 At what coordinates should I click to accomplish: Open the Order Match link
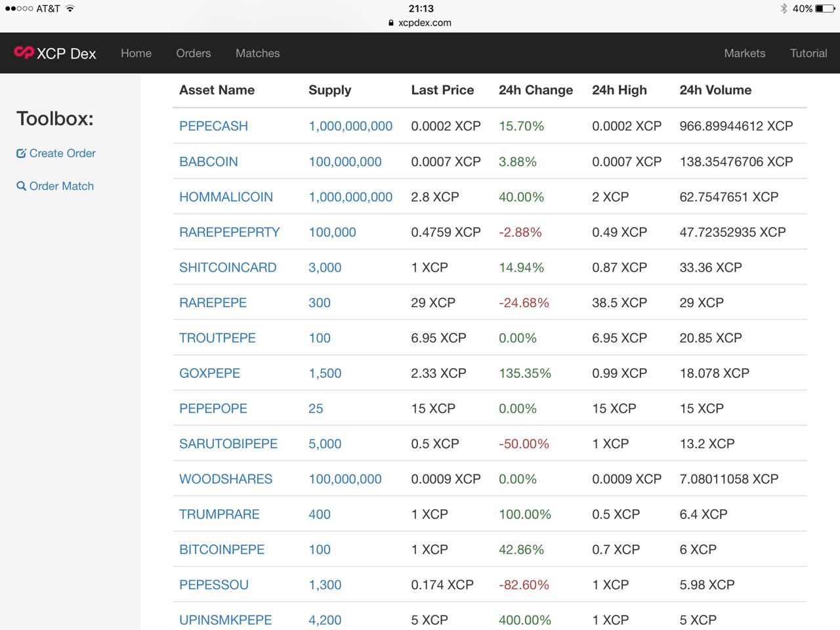tap(62, 186)
